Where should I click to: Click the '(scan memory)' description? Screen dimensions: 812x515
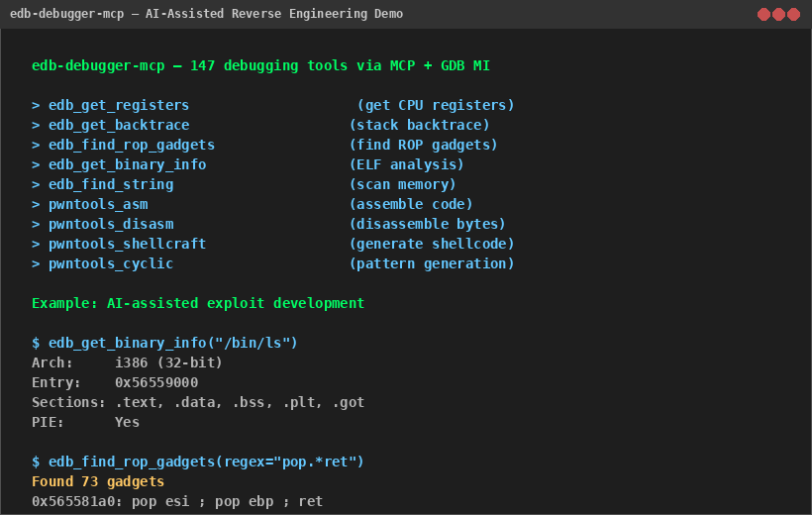coord(402,184)
